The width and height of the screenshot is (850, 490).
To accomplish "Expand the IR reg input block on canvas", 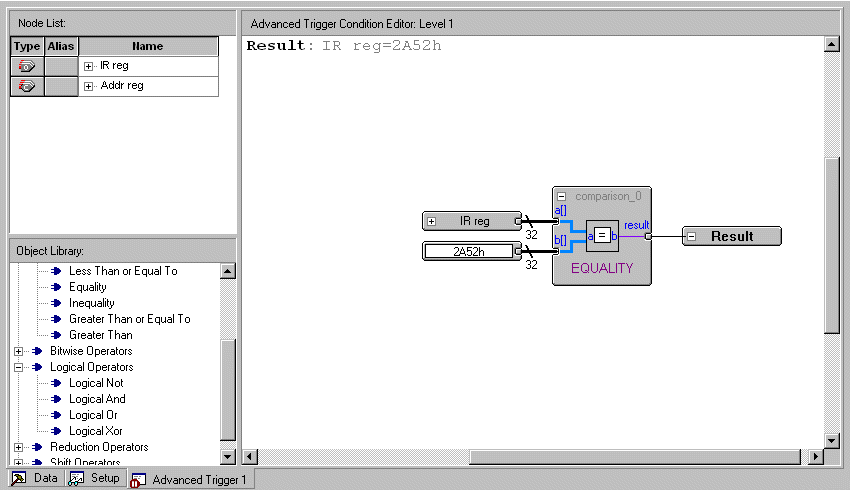I will point(432,221).
